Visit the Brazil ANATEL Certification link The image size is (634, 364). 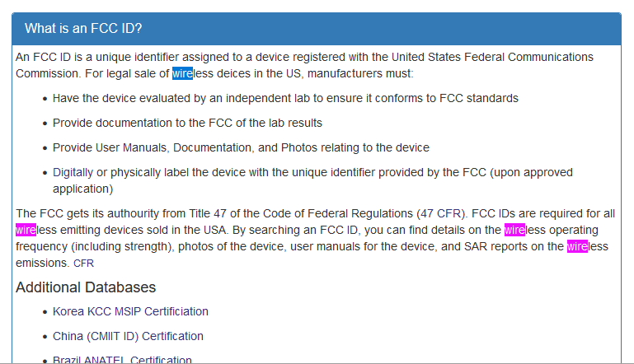click(122, 360)
